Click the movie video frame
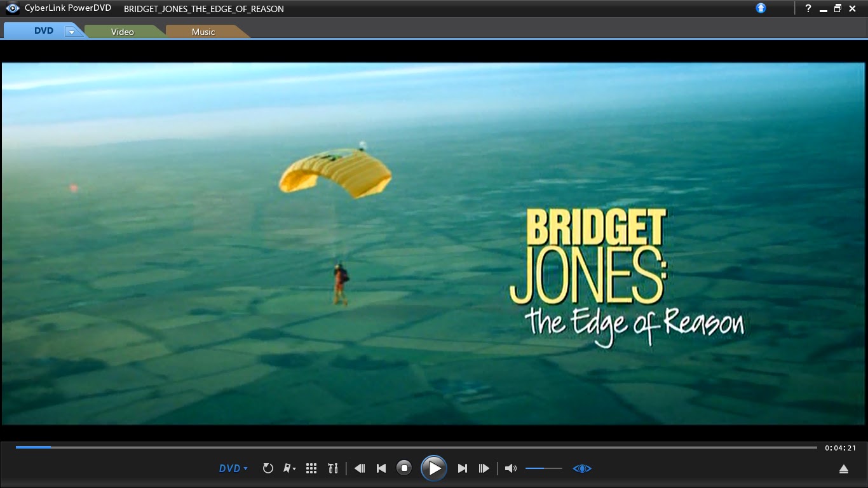 click(x=434, y=243)
